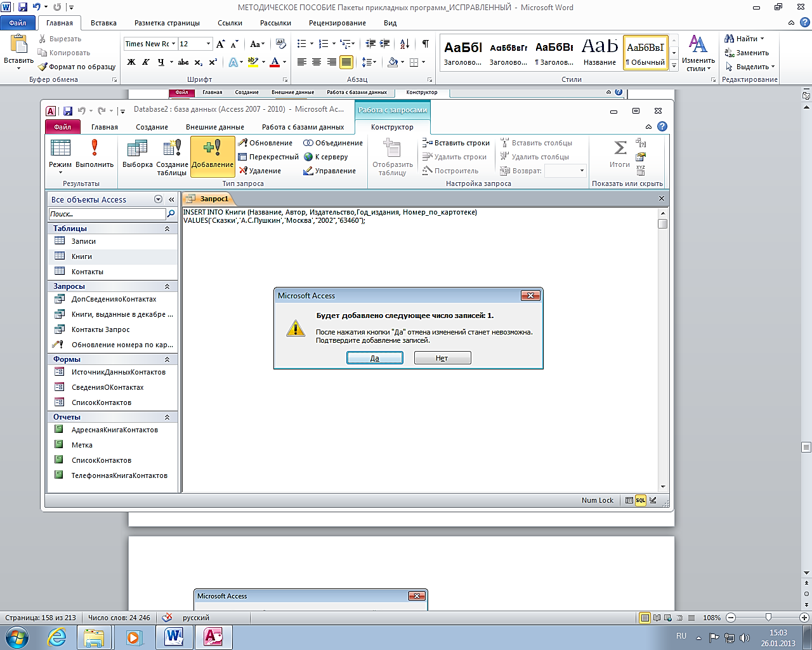Open the Вставка tab in Word
The image size is (812, 650).
tap(103, 23)
